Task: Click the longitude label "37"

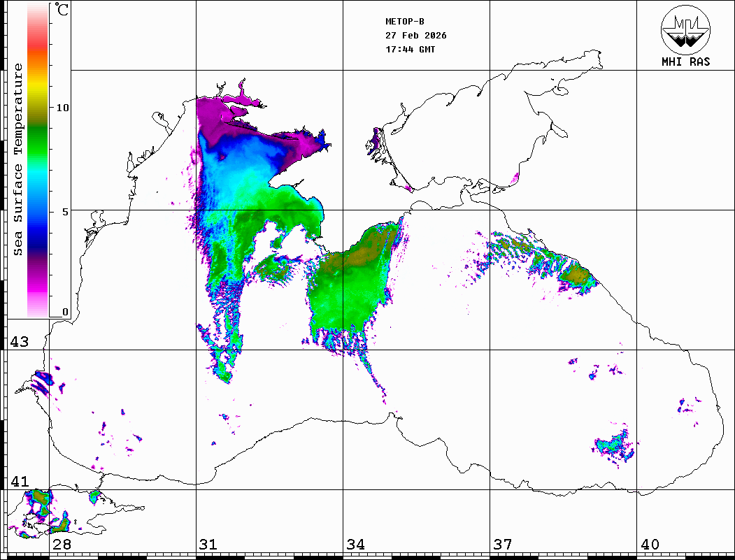Action: tap(502, 545)
